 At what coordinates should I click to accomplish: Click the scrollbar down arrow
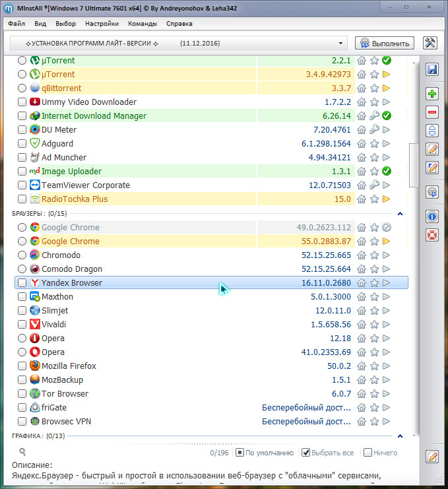click(x=414, y=436)
